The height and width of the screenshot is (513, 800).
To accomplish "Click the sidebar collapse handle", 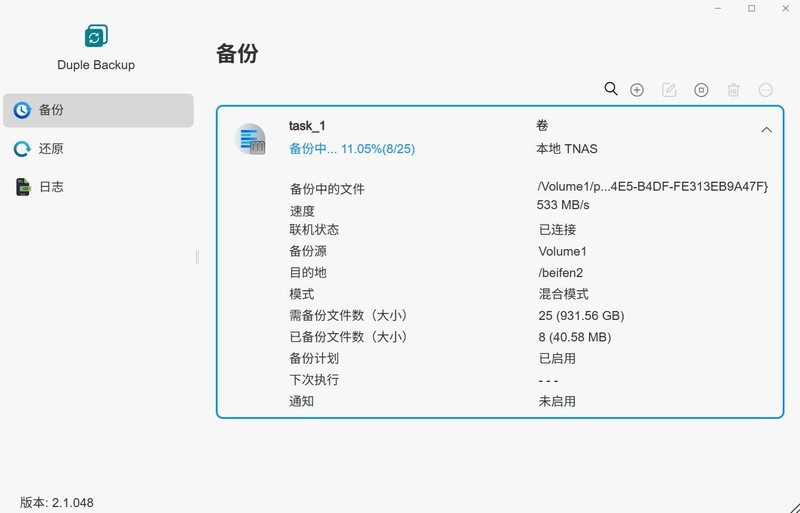I will pos(197,257).
